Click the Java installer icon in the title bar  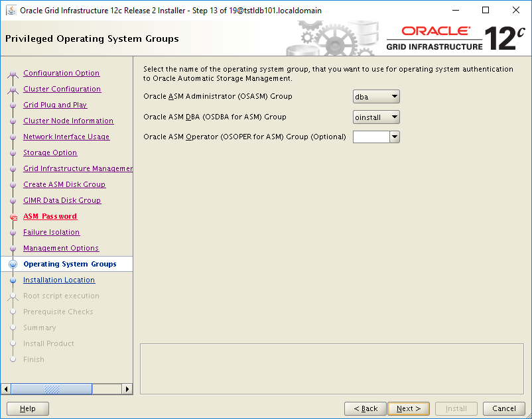pyautogui.click(x=11, y=10)
